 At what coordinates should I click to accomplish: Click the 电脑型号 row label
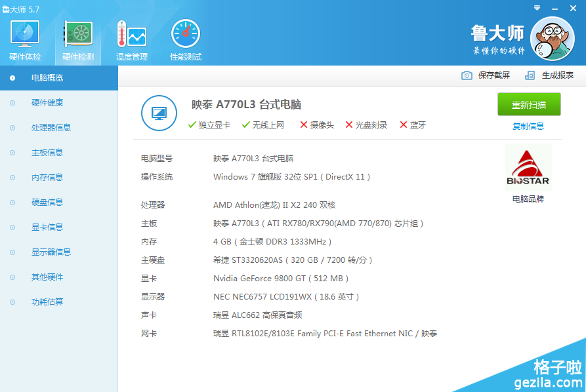click(157, 159)
